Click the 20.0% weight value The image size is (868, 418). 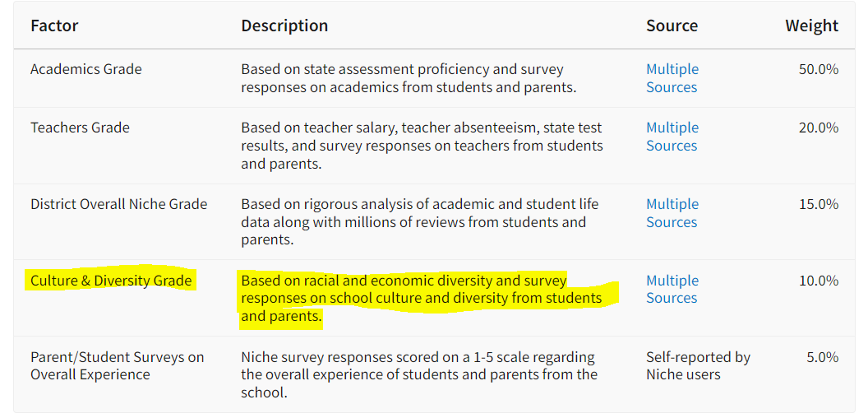[818, 128]
